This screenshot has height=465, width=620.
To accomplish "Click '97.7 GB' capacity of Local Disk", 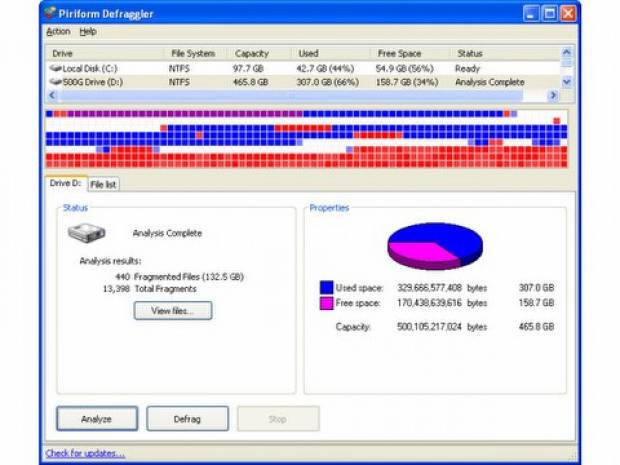I will 248,68.
